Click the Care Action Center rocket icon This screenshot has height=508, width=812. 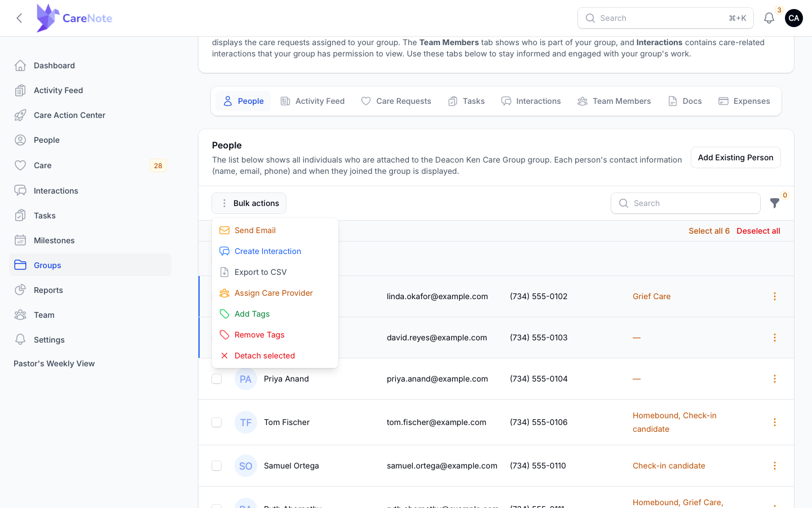(20, 115)
